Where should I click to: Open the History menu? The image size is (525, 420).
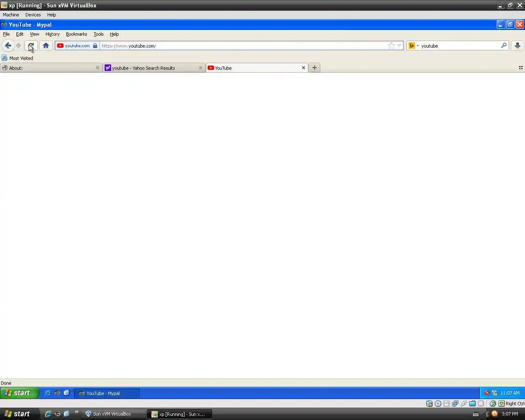pos(52,34)
